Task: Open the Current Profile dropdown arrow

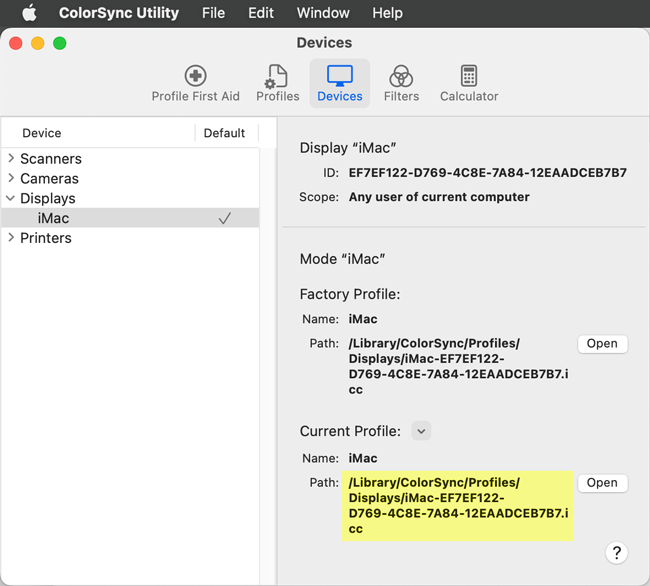Action: point(421,431)
